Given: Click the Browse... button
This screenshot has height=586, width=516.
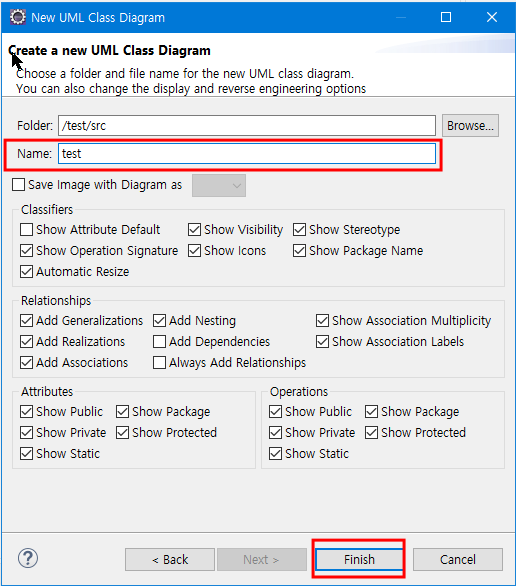Looking at the screenshot, I should click(470, 126).
